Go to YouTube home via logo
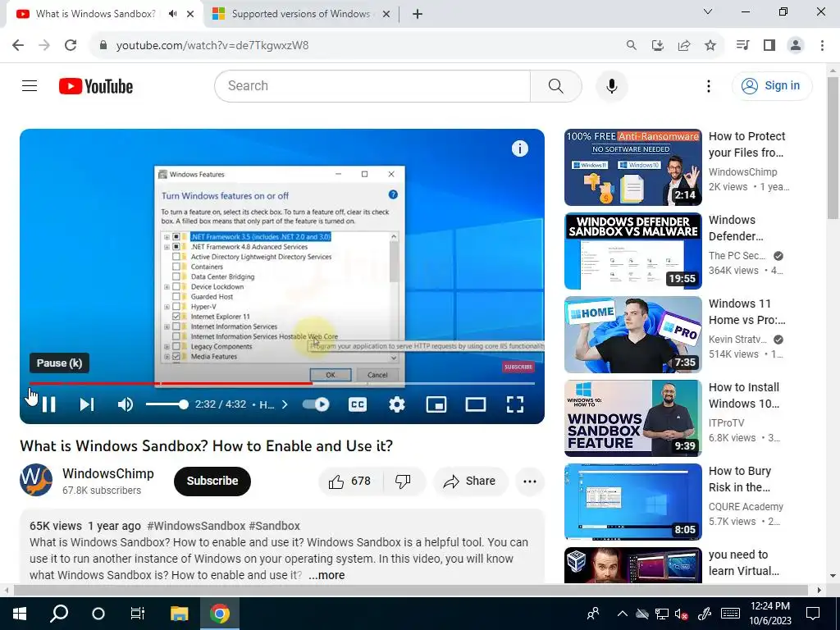This screenshot has height=630, width=840. (96, 86)
